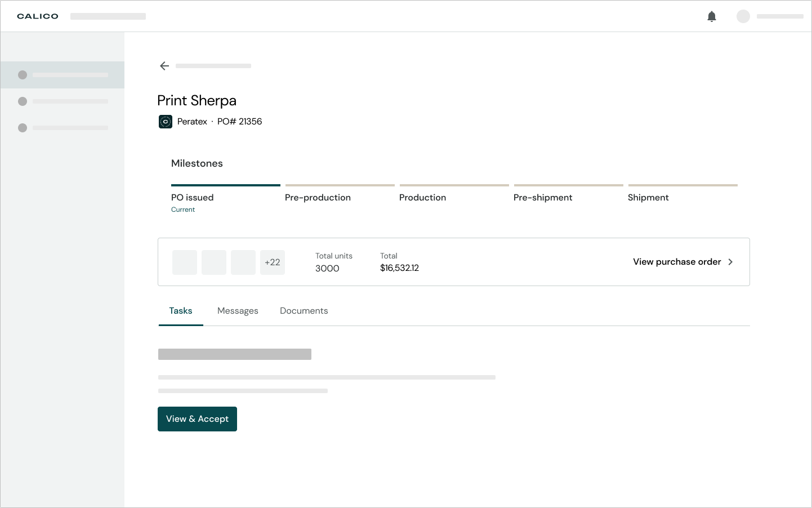
Task: Select the first sidebar navigation item
Action: pyautogui.click(x=63, y=75)
